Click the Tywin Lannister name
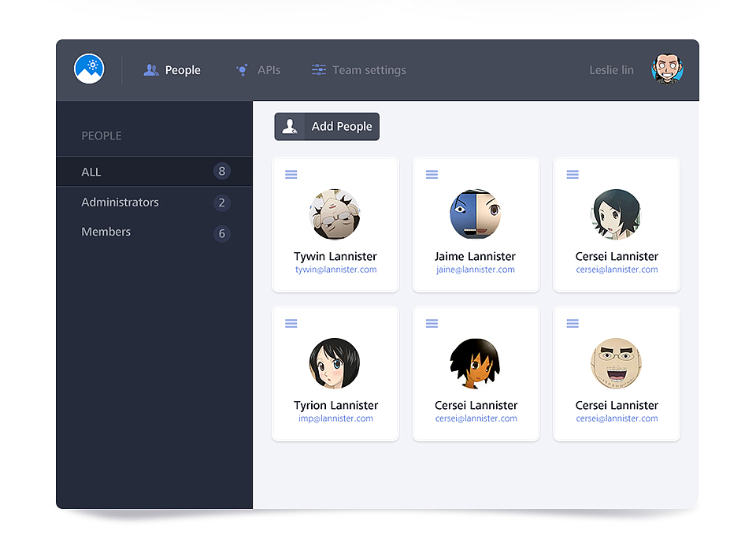The height and width of the screenshot is (550, 756). (x=335, y=256)
